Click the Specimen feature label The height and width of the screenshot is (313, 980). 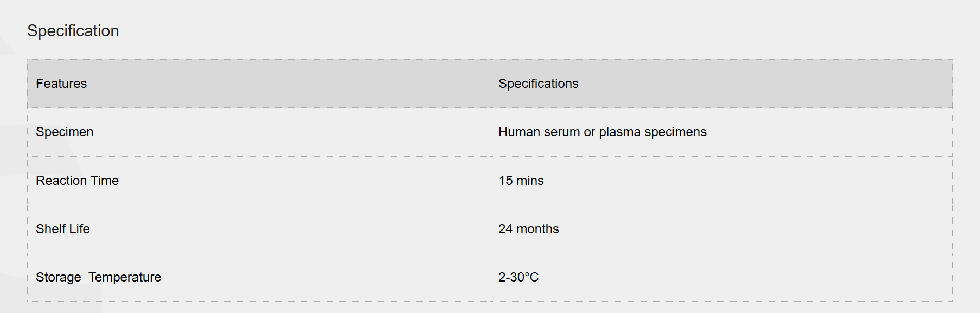pyautogui.click(x=65, y=132)
